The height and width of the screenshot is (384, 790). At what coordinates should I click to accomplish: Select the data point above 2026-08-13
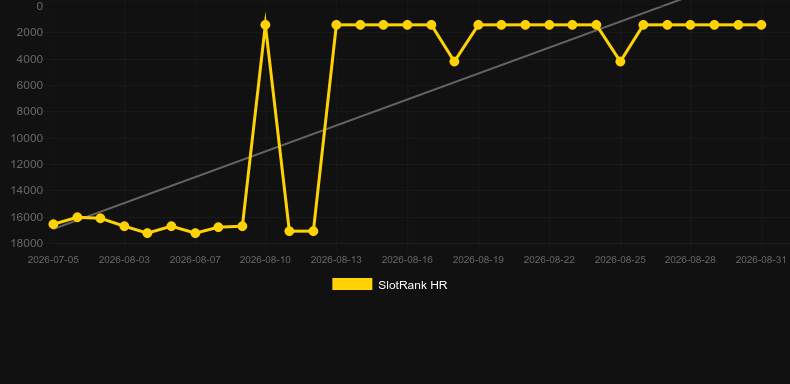pyautogui.click(x=337, y=25)
